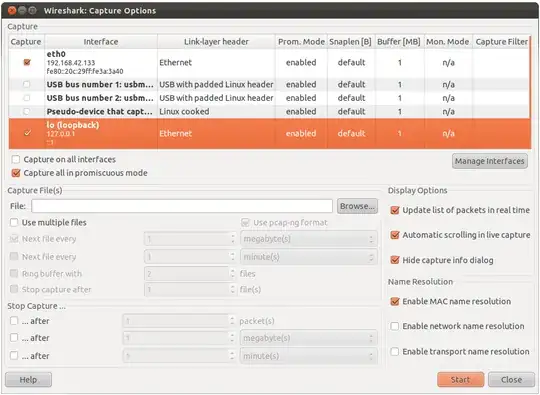Check Stop Capture after packet(s) box

pyautogui.click(x=14, y=321)
